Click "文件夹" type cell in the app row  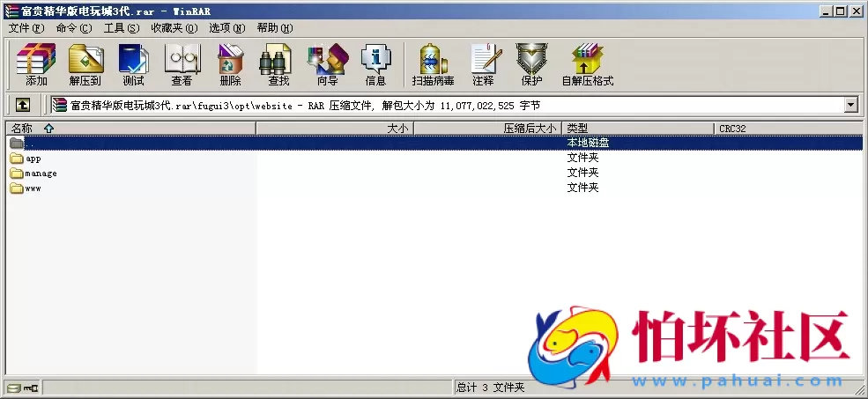pos(582,159)
